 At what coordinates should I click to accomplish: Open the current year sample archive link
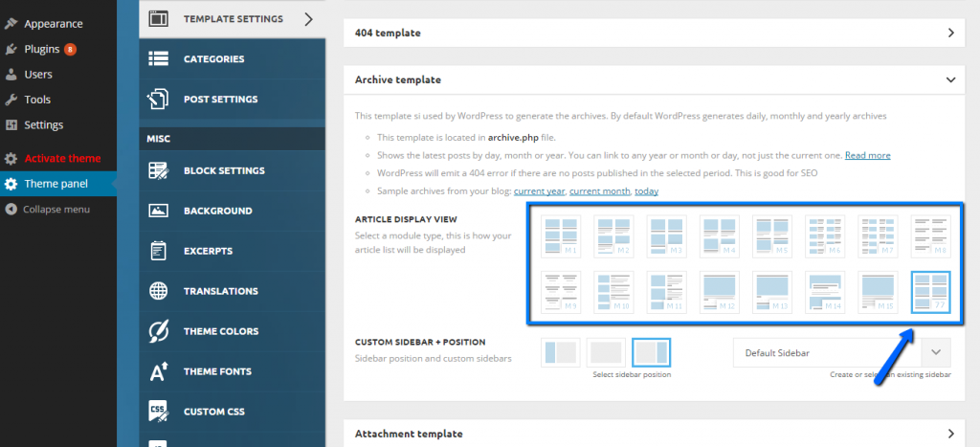[x=540, y=191]
